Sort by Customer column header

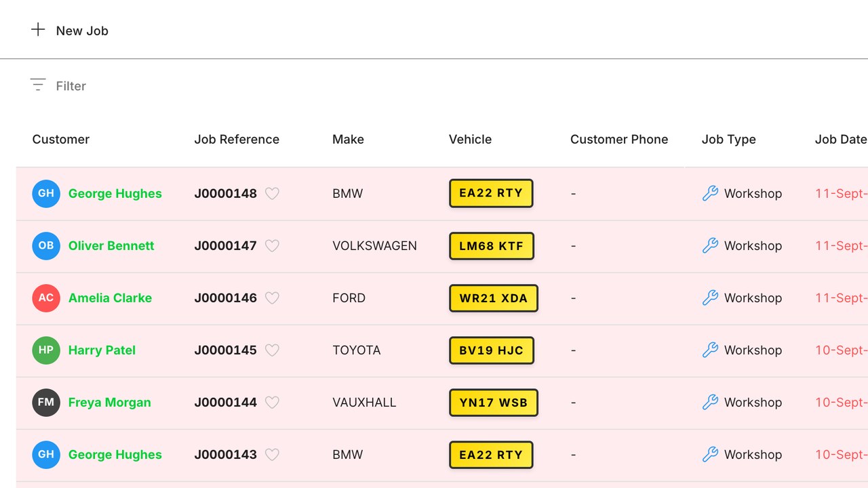click(x=61, y=139)
